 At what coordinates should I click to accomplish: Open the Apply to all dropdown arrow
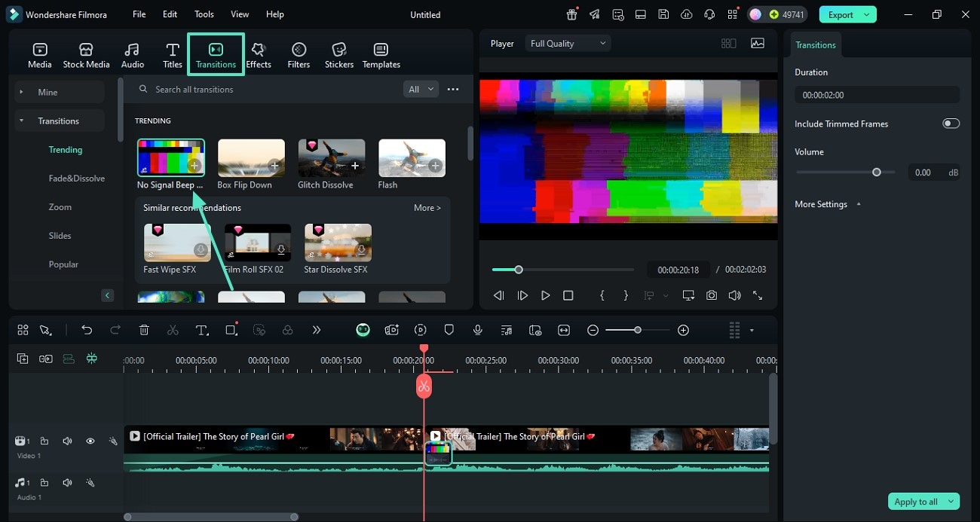coord(951,502)
